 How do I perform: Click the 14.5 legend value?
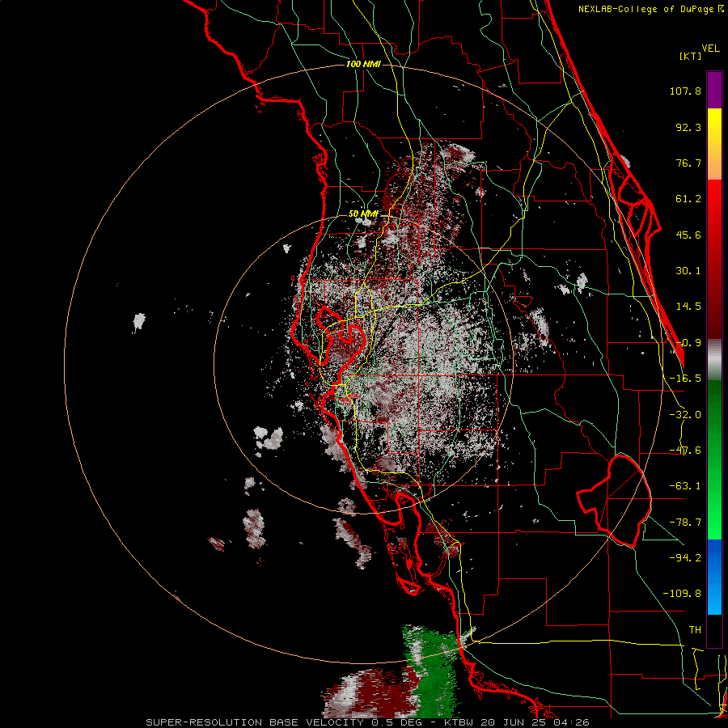(688, 307)
